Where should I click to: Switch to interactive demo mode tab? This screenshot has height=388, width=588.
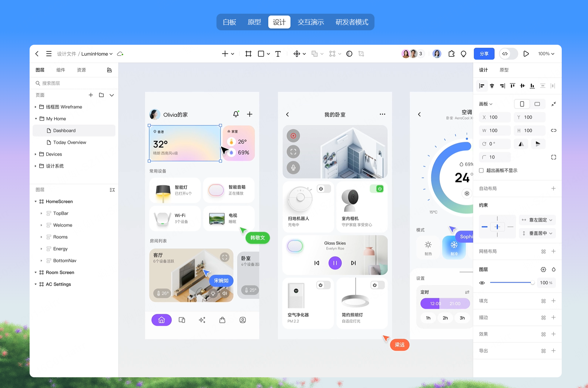311,22
